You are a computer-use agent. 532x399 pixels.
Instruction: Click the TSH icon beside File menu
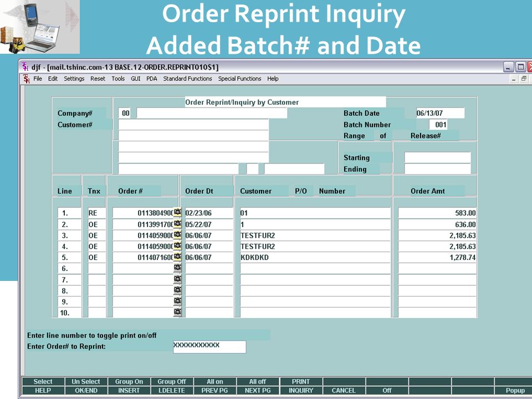click(x=27, y=79)
